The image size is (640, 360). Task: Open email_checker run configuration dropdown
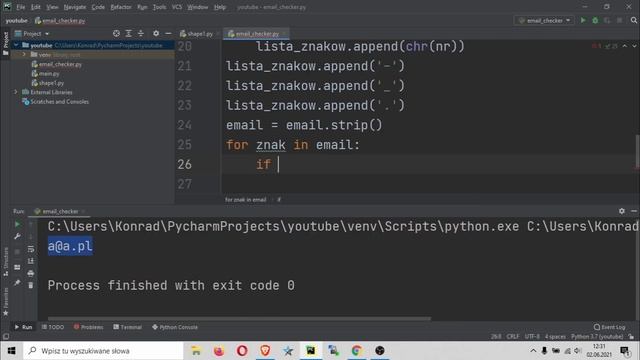point(544,20)
